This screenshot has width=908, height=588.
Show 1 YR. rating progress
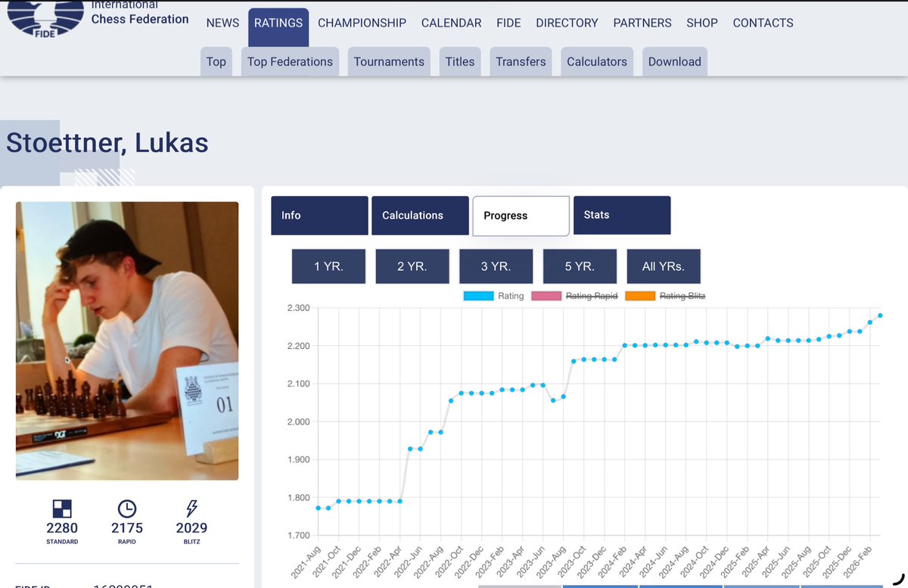point(328,266)
